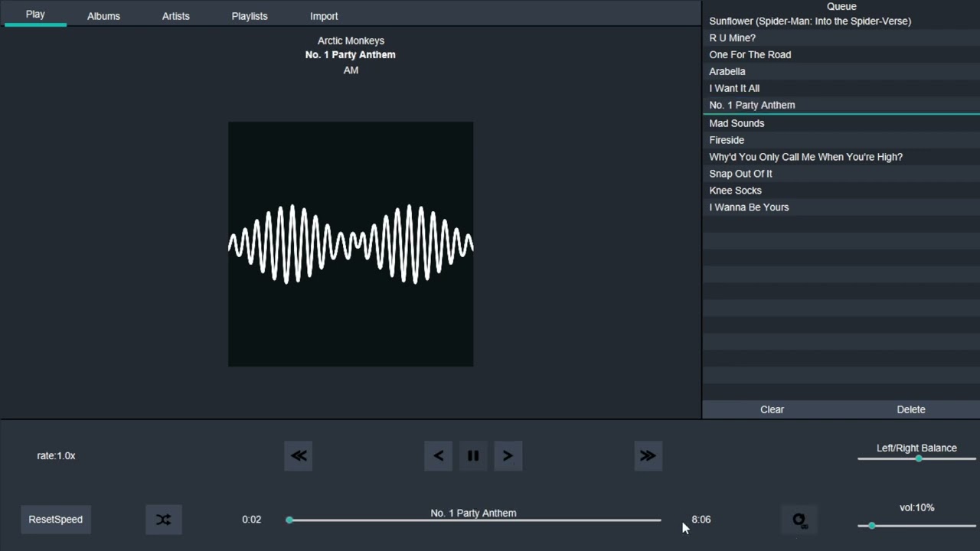Viewport: 980px width, 551px height.
Task: Select "R U Mine?" in the queue
Action: point(841,38)
